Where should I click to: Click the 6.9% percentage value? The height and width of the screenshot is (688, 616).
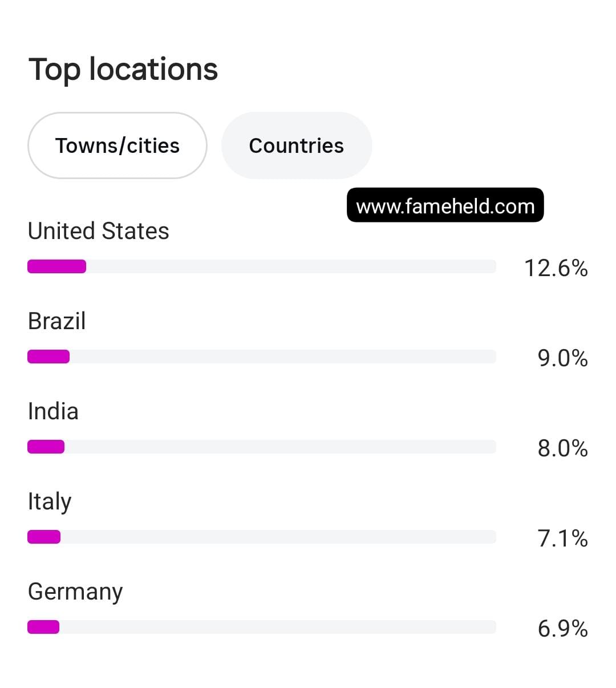(x=563, y=628)
